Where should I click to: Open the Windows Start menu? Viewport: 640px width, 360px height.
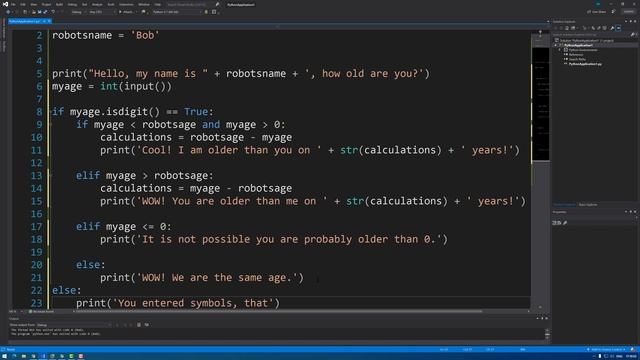tap(4, 356)
